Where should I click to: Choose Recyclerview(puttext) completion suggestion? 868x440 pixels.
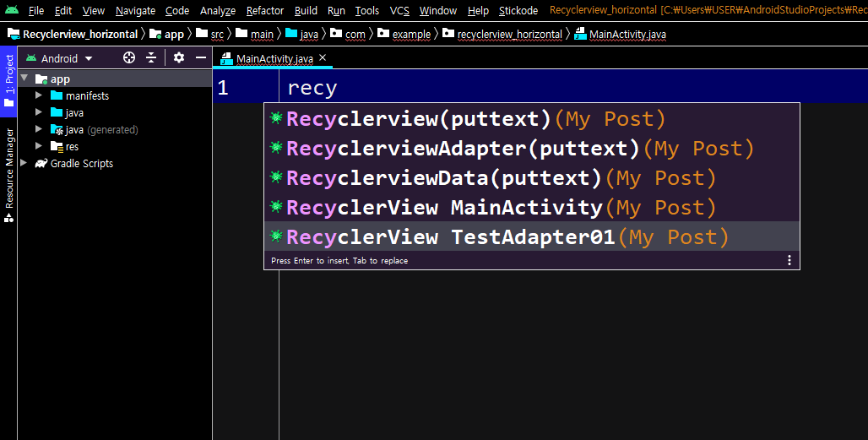coord(531,119)
